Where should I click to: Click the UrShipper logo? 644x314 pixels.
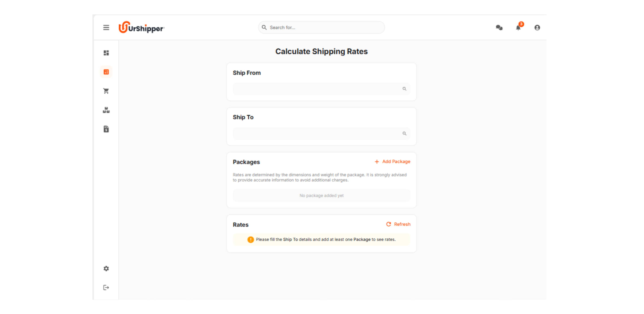142,28
